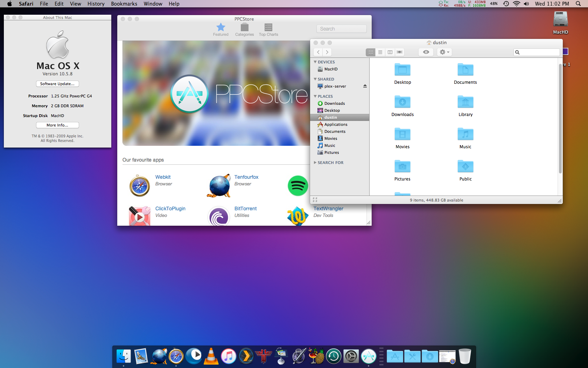Open System Preferences from the Dock

pyautogui.click(x=351, y=356)
